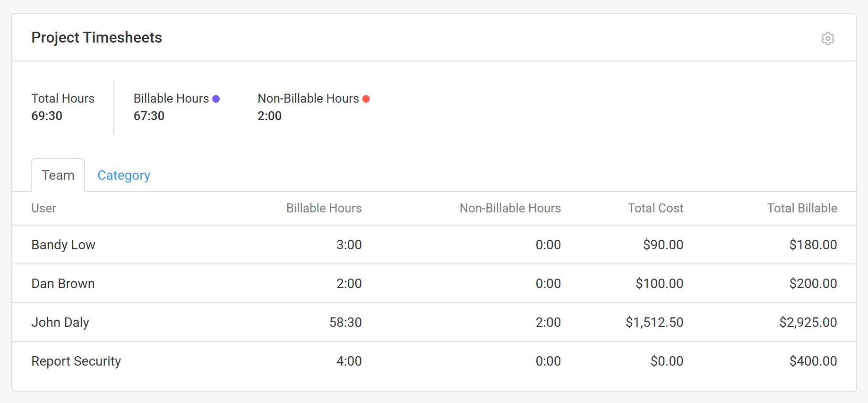Switch to the Category tab
868x403 pixels.
123,175
